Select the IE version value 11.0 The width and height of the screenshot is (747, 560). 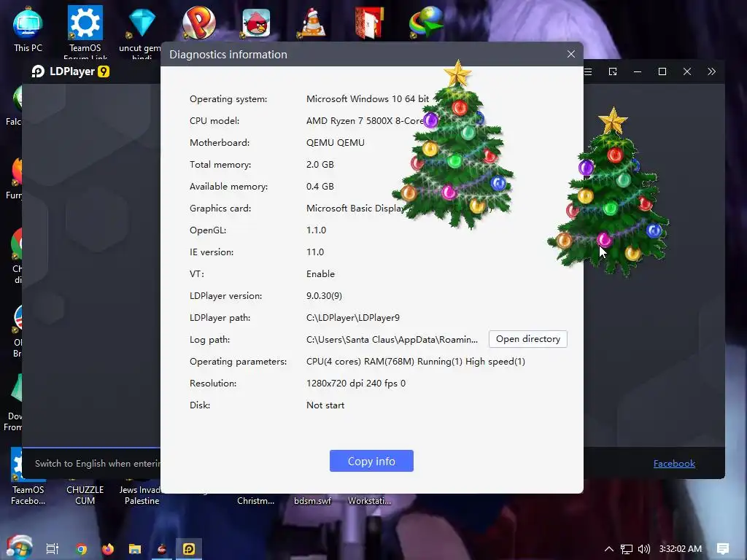pyautogui.click(x=315, y=252)
